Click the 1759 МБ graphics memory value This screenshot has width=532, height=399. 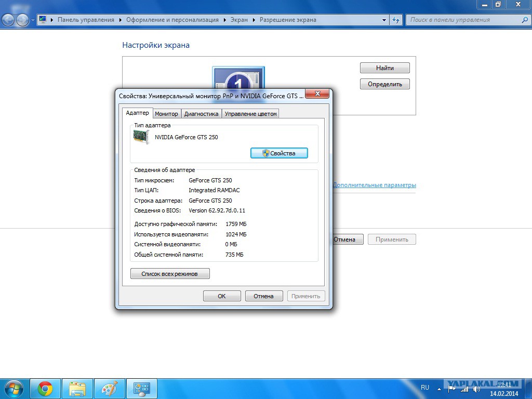point(236,224)
